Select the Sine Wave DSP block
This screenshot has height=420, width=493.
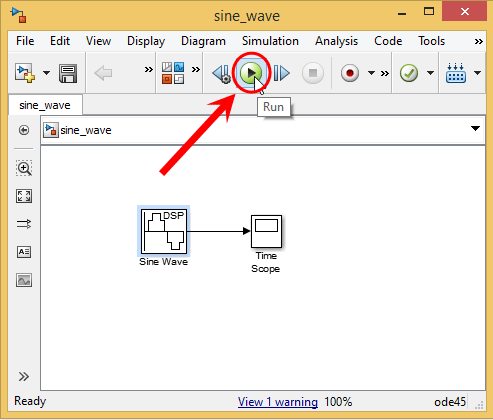pos(164,231)
